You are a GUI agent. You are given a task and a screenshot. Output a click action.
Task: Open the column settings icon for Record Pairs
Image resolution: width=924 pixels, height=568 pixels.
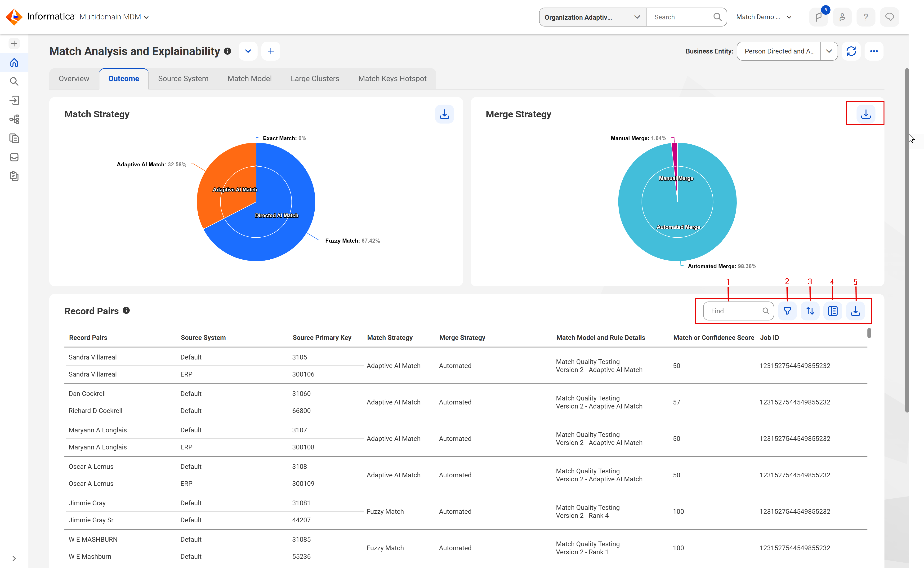(x=833, y=311)
